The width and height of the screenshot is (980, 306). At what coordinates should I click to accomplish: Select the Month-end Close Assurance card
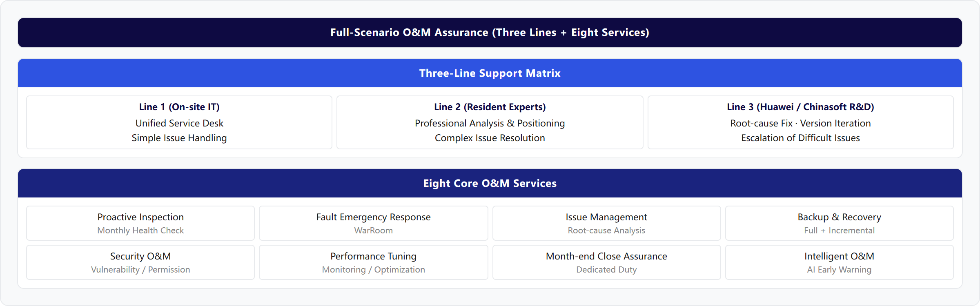click(607, 262)
